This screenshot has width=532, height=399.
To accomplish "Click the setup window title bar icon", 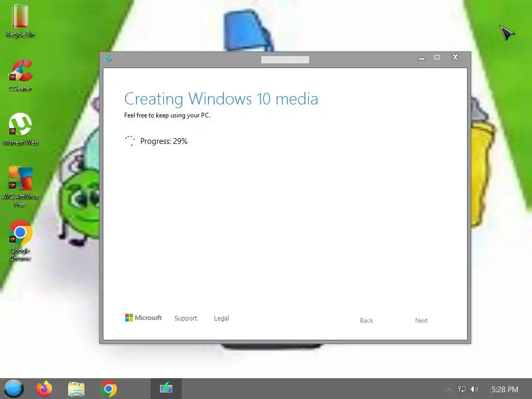I will pos(108,59).
